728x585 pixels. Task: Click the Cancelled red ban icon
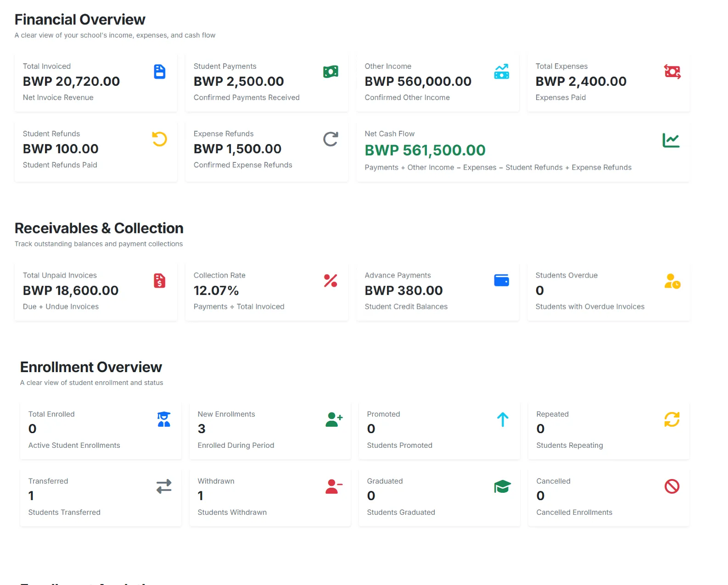pos(672,486)
